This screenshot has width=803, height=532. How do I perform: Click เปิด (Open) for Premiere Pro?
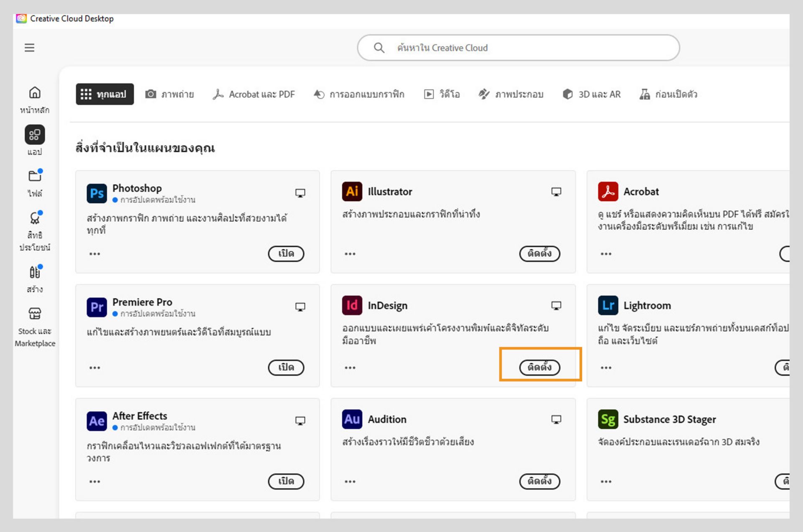click(286, 367)
